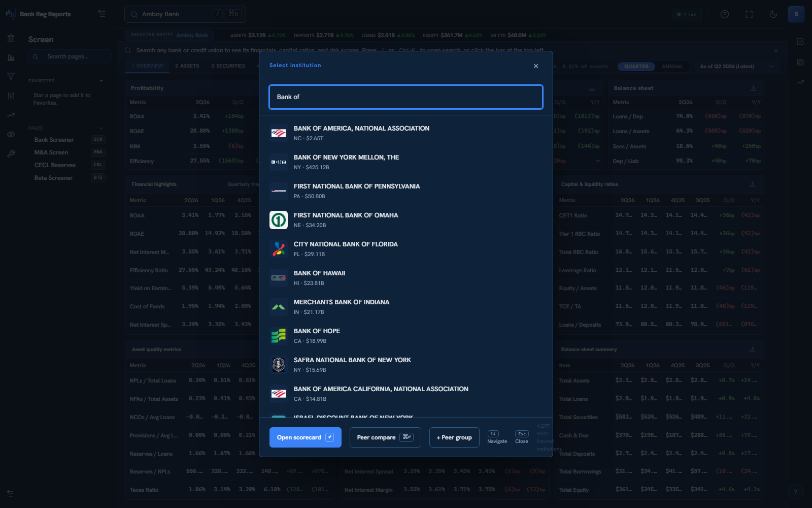Click the Live status indicator
The height and width of the screenshot is (508, 812).
tap(687, 14)
